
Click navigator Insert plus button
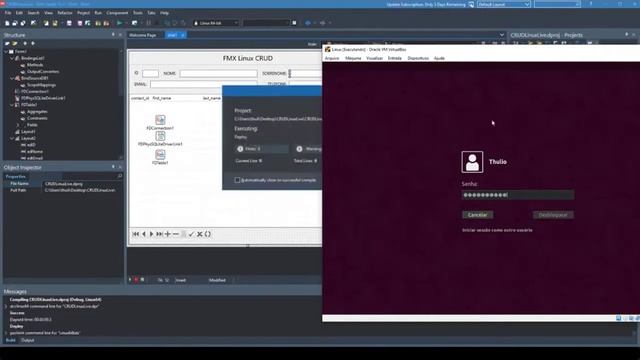167,234
